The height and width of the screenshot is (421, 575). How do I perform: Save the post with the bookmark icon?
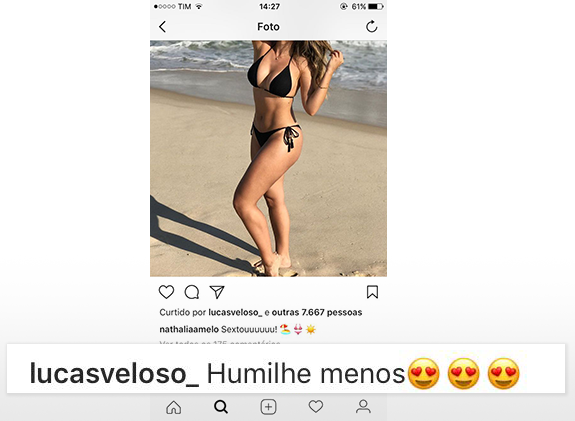coord(372,292)
